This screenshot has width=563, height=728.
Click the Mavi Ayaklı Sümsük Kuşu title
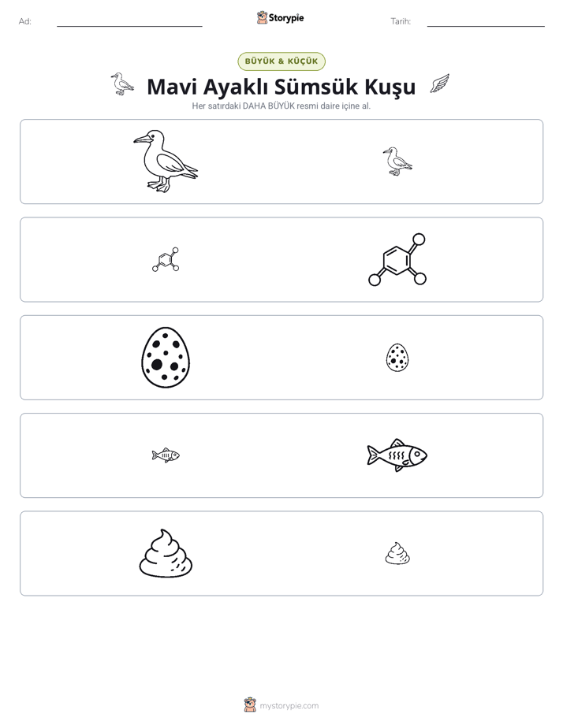coord(281,87)
